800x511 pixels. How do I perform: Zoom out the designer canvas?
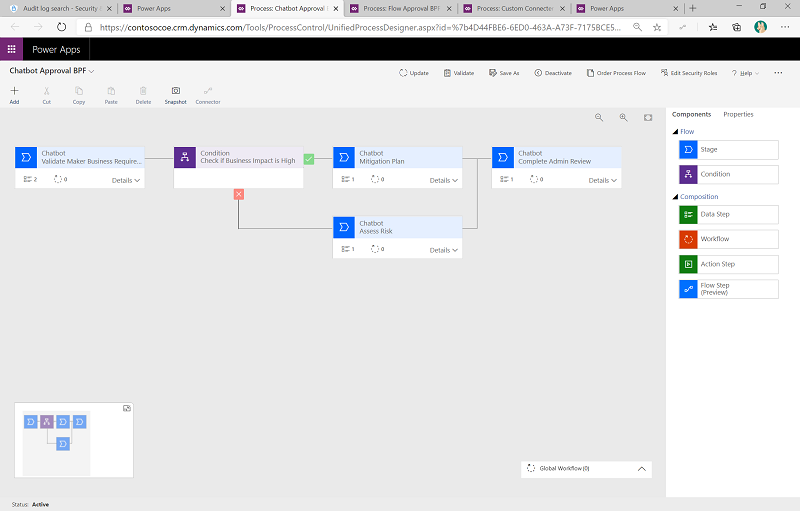(x=599, y=117)
